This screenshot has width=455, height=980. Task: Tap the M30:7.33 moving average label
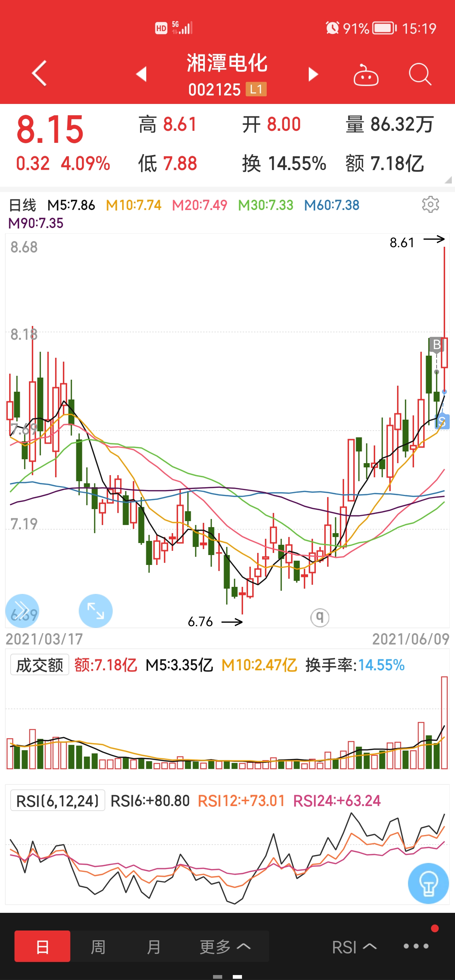[266, 205]
